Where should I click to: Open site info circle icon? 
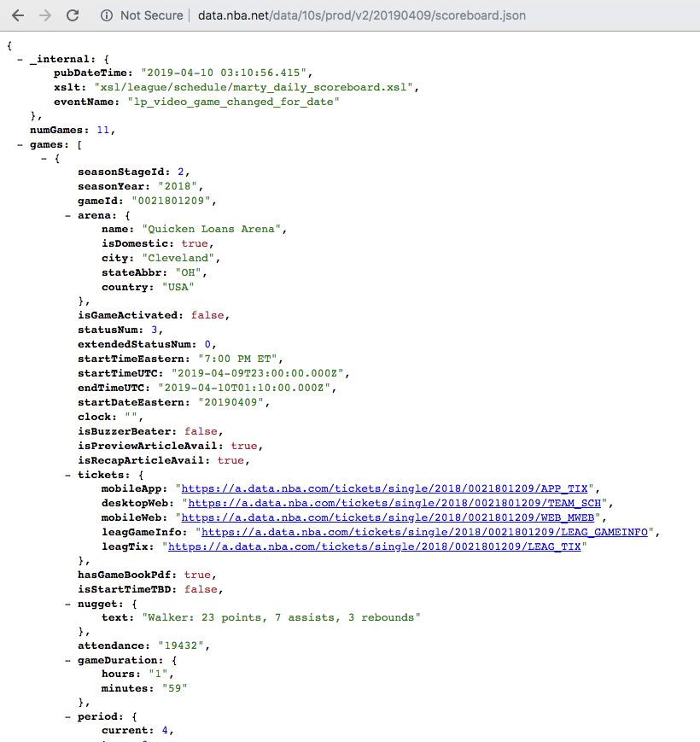click(107, 15)
